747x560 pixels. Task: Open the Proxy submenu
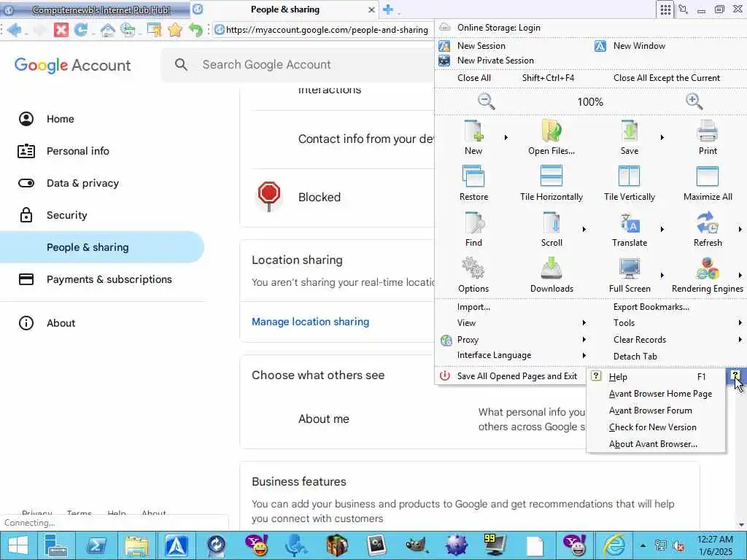pos(512,340)
